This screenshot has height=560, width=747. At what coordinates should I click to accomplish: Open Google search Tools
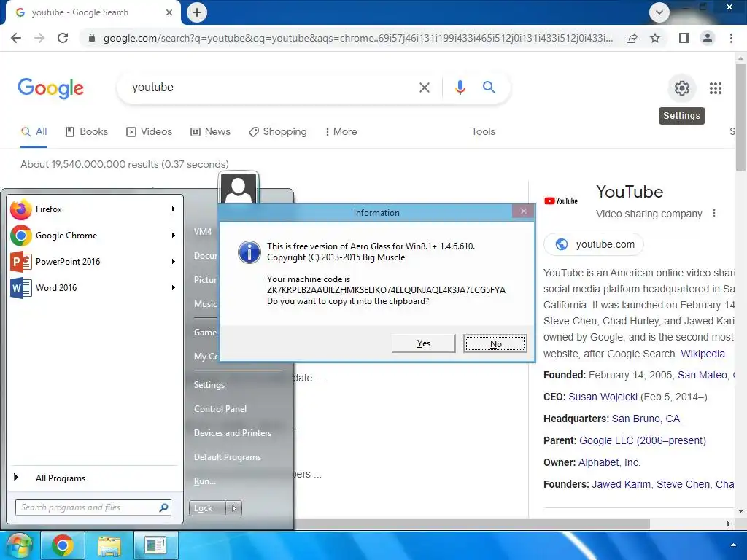483,132
